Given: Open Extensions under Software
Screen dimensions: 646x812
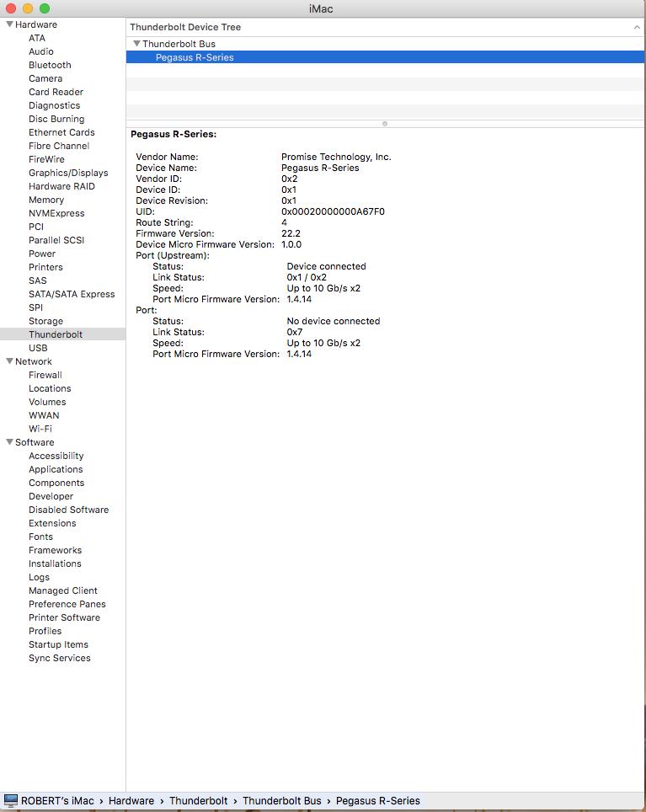Looking at the screenshot, I should (x=52, y=523).
